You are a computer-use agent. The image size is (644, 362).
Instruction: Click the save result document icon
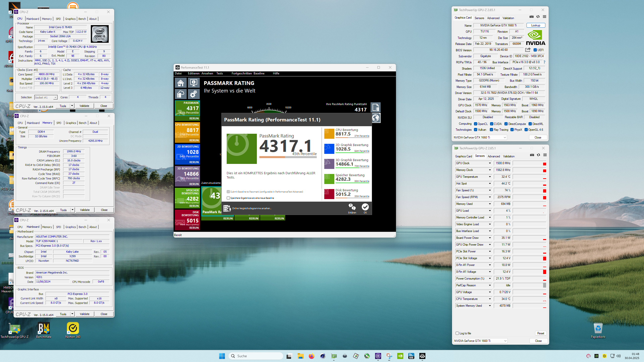[x=376, y=108]
